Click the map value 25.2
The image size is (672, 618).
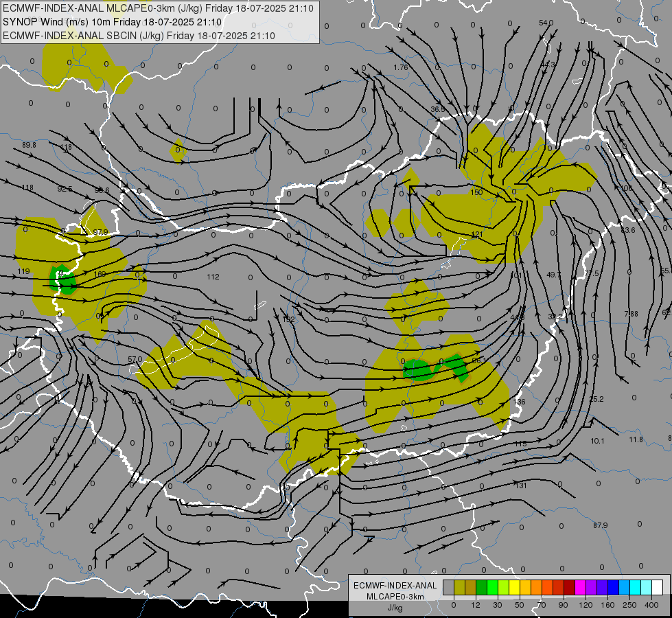tap(596, 399)
